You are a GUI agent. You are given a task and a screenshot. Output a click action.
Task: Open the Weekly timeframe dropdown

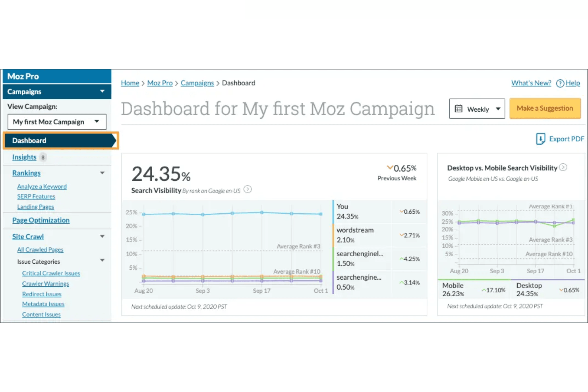(x=477, y=109)
